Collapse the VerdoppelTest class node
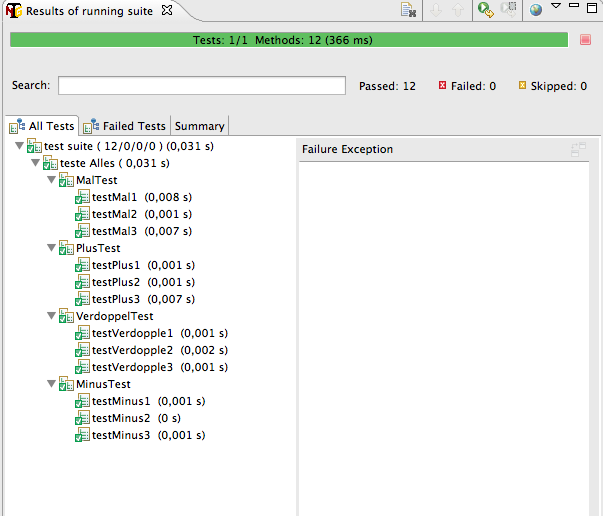The image size is (603, 516). 52,316
